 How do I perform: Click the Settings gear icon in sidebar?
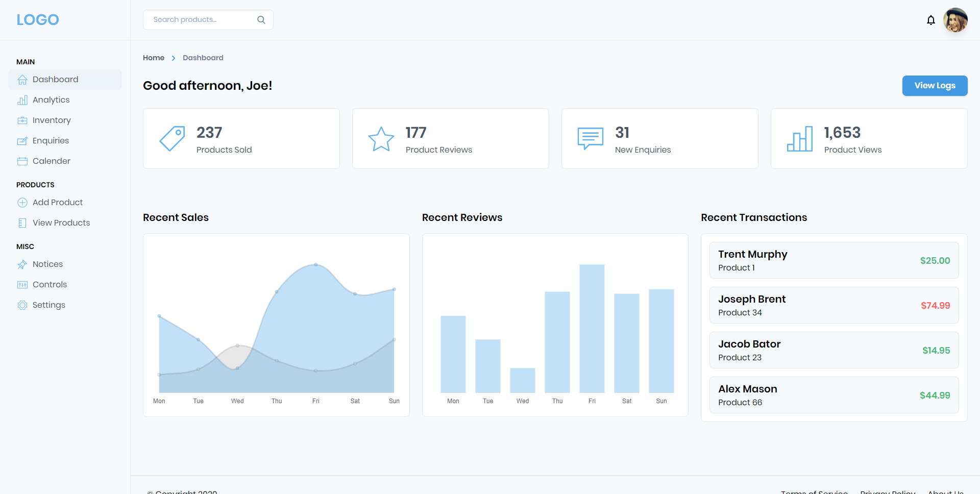tap(22, 305)
